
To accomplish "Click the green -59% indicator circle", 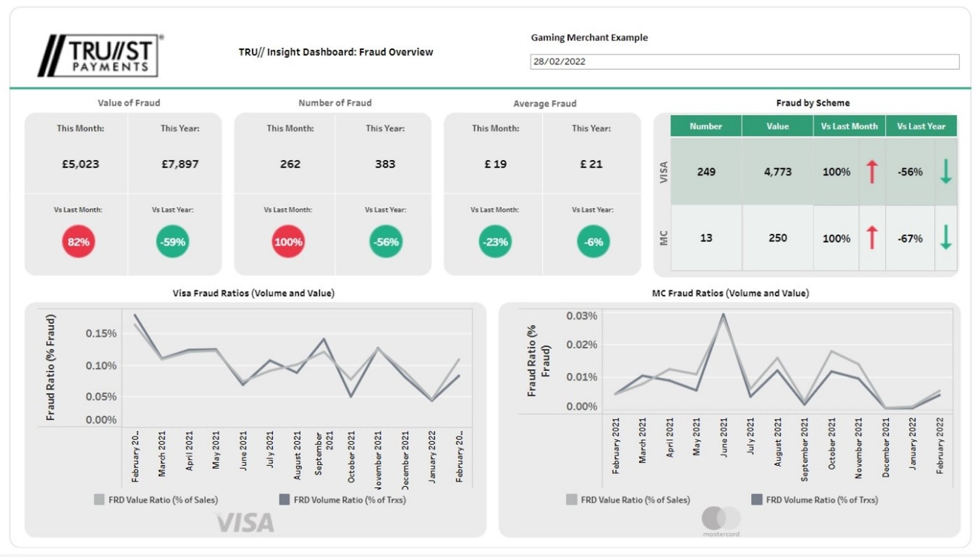I will pyautogui.click(x=172, y=241).
